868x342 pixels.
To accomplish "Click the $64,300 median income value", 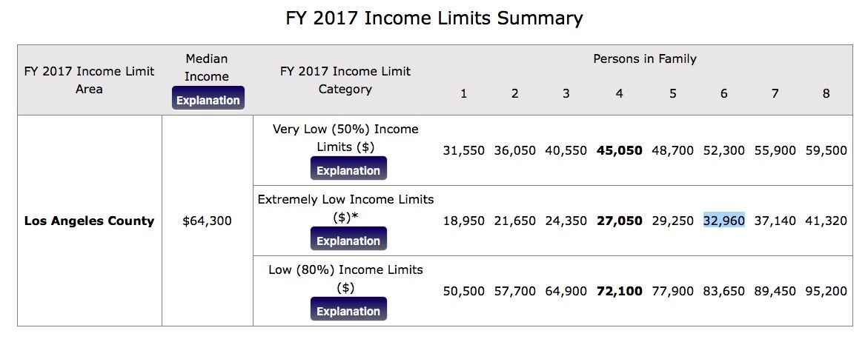I will pos(207,221).
